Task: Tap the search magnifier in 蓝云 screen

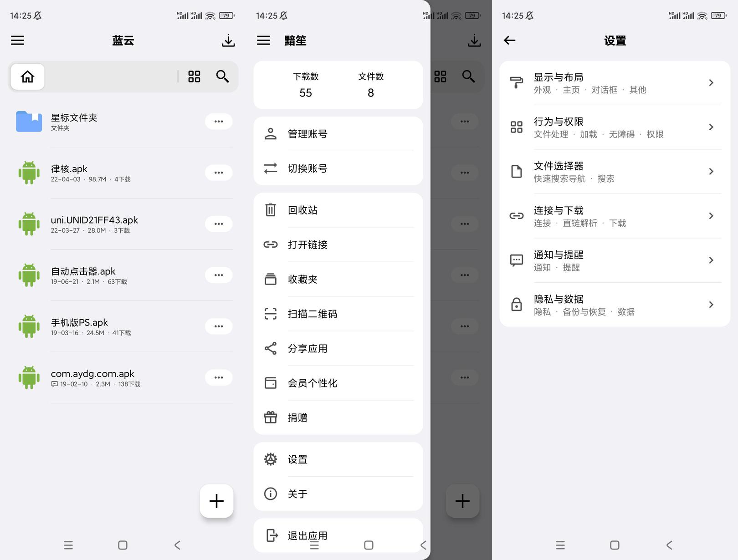Action: click(222, 76)
